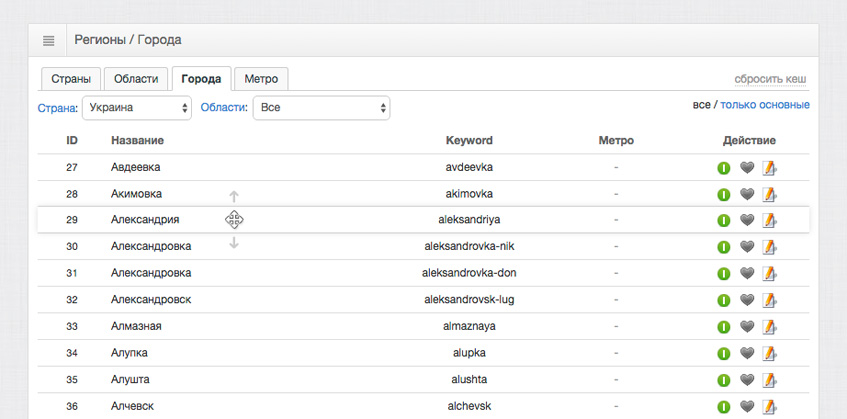Edit the aleksandrovka-don city entry
The height and width of the screenshot is (419, 847).
(769, 274)
